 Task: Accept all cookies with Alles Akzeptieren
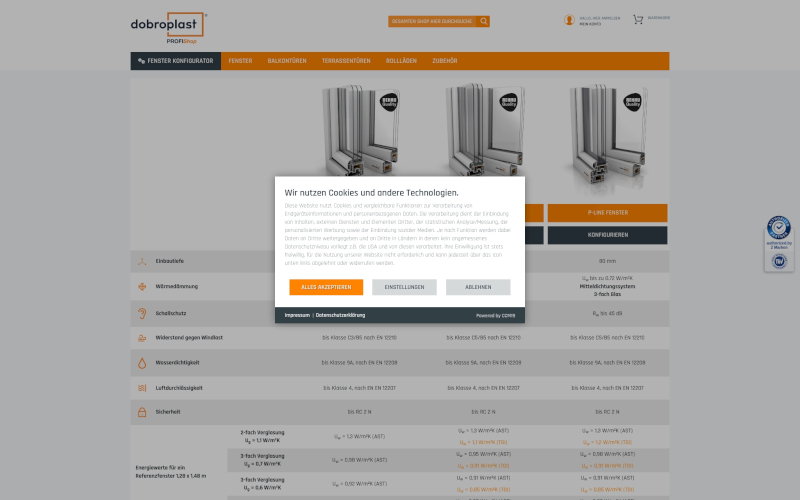[326, 287]
